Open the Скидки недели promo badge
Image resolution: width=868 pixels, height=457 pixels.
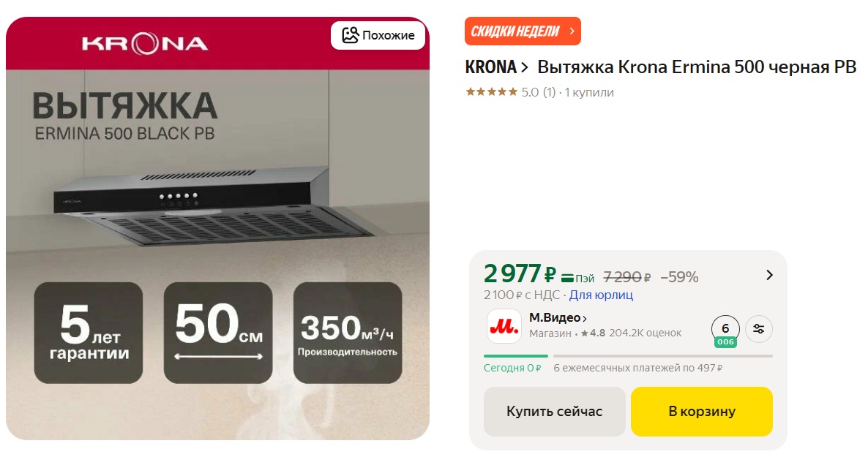click(523, 31)
